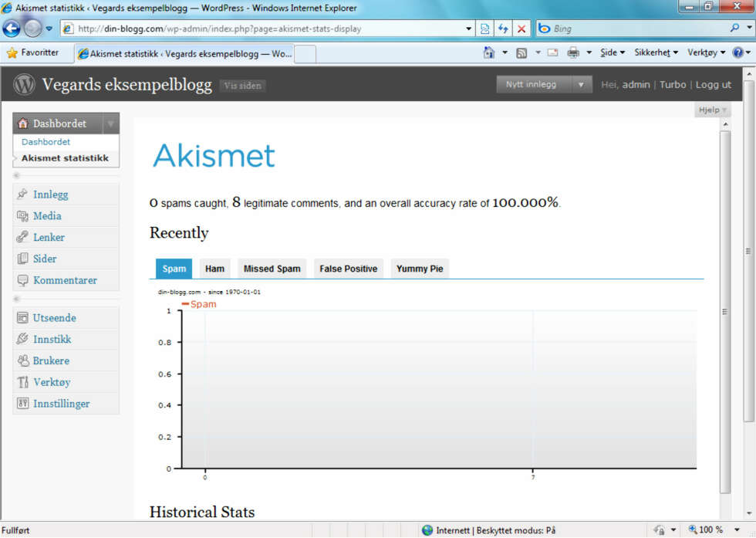
Task: Expand the Hjelp help tab
Action: pyautogui.click(x=711, y=110)
